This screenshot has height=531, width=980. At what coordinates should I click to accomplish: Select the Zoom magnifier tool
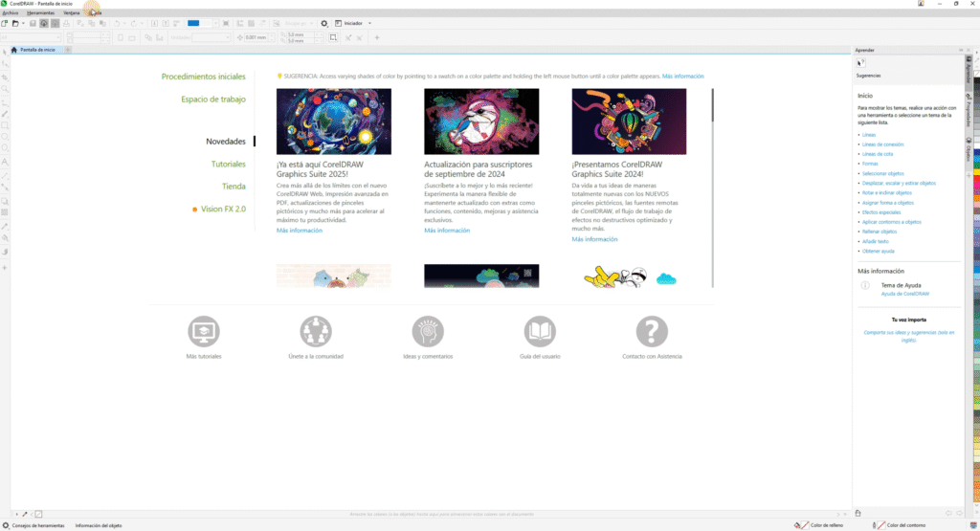(5, 89)
